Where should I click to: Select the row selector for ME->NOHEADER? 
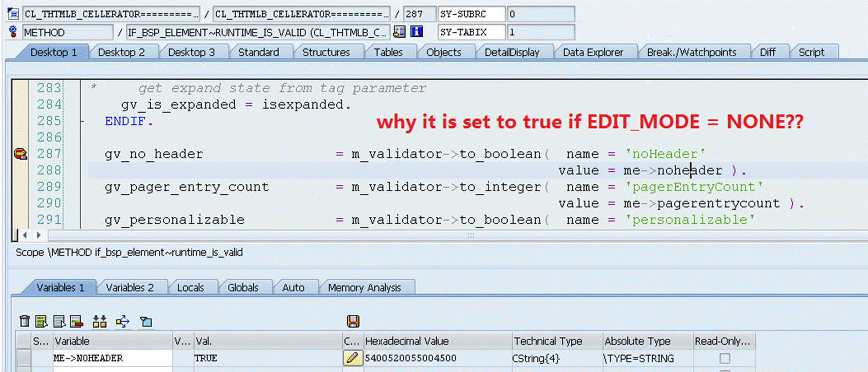[x=23, y=358]
